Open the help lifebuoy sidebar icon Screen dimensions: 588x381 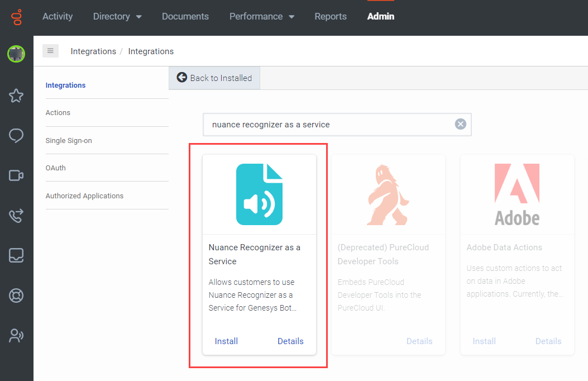(16, 296)
